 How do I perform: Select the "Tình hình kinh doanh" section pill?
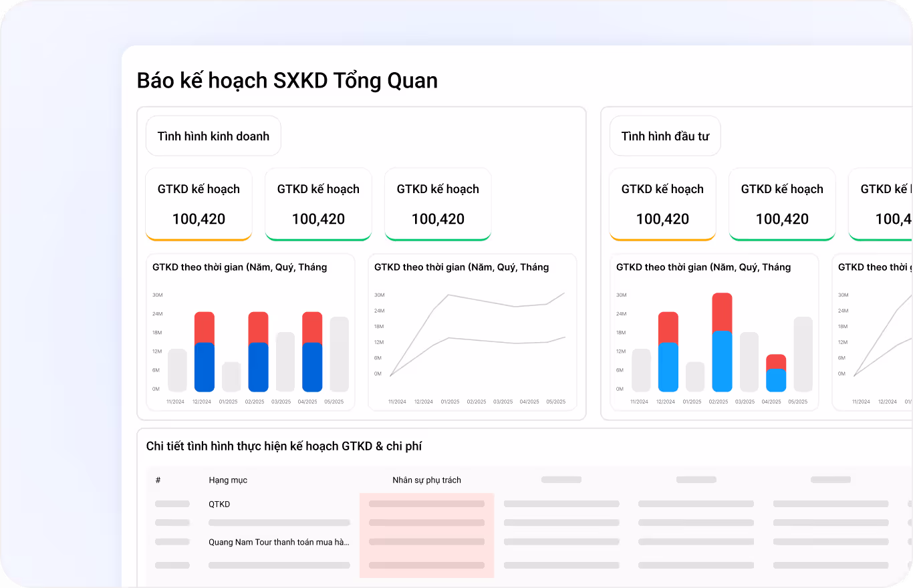(x=213, y=136)
